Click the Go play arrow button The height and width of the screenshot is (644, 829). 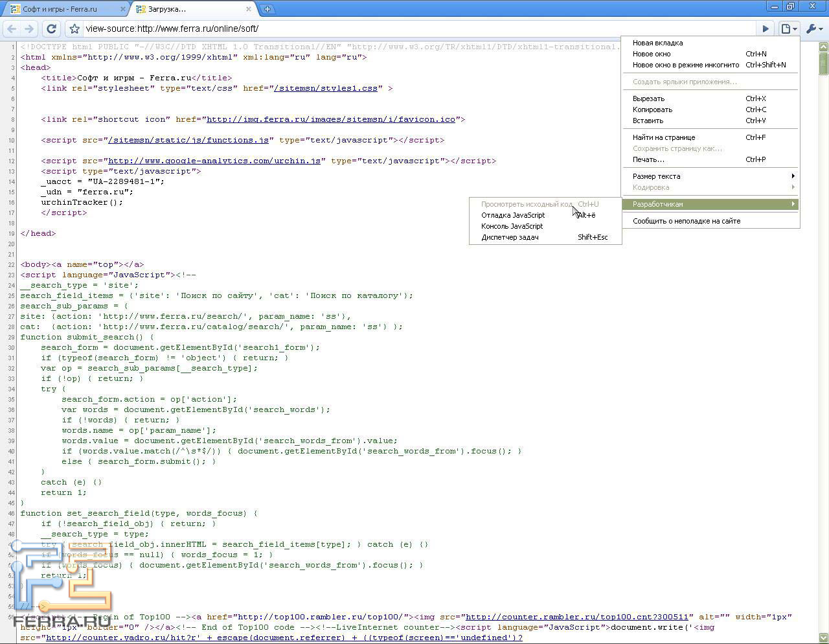pos(766,29)
